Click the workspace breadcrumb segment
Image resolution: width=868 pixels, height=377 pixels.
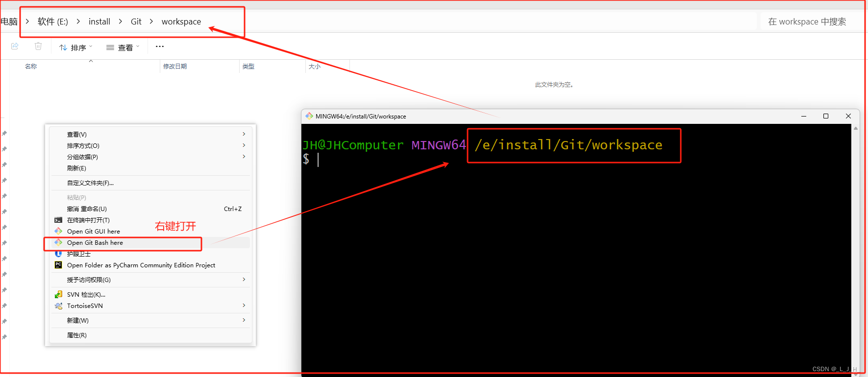[181, 22]
